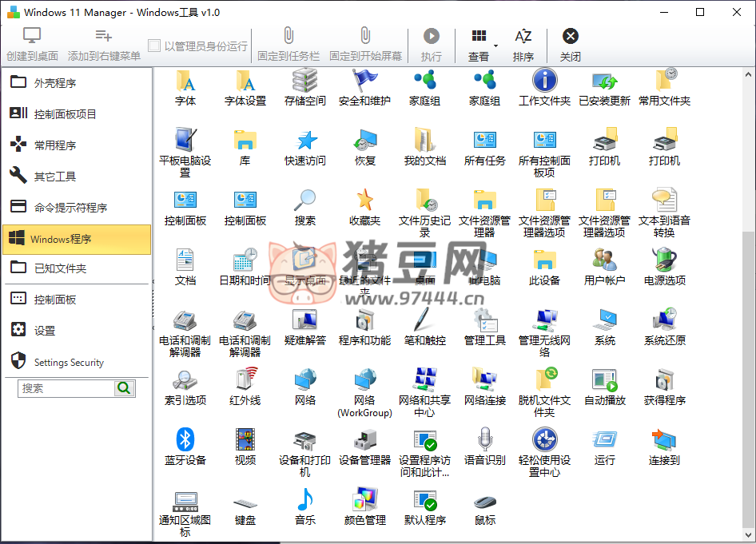Select the 语音识别 microphone icon
Screen dimensions: 756x544
484,440
